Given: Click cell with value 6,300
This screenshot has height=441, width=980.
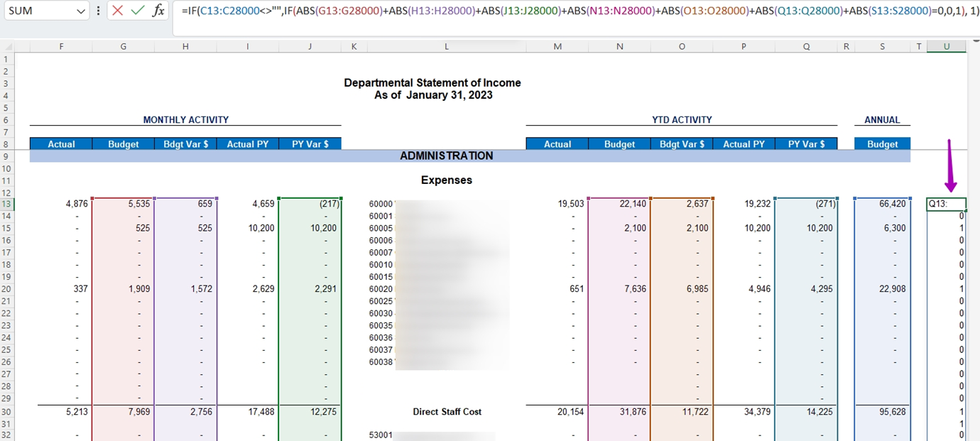Looking at the screenshot, I should click(x=882, y=228).
